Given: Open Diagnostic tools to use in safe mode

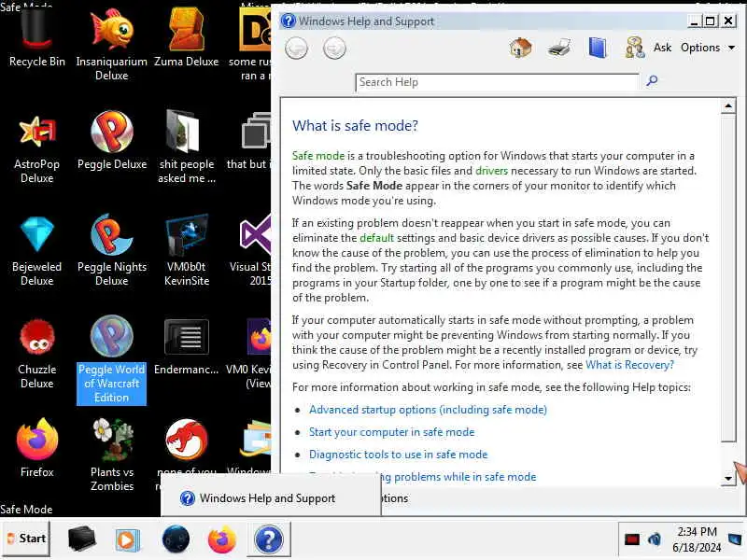Looking at the screenshot, I should click(399, 455).
